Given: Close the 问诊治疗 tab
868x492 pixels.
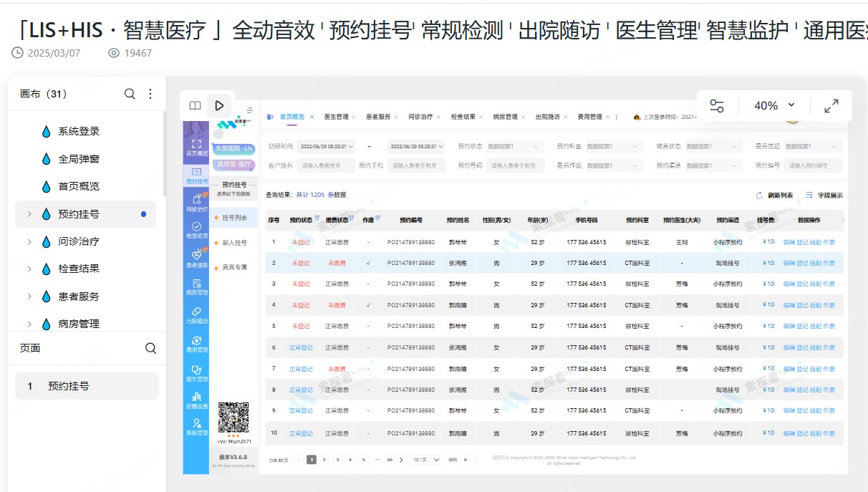Looking at the screenshot, I should coord(438,117).
